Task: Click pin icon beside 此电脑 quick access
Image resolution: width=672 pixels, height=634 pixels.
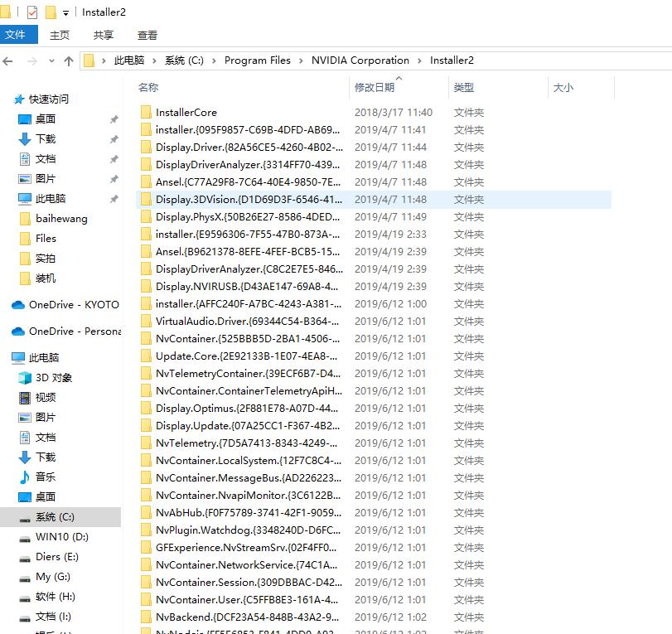Action: pos(114,199)
